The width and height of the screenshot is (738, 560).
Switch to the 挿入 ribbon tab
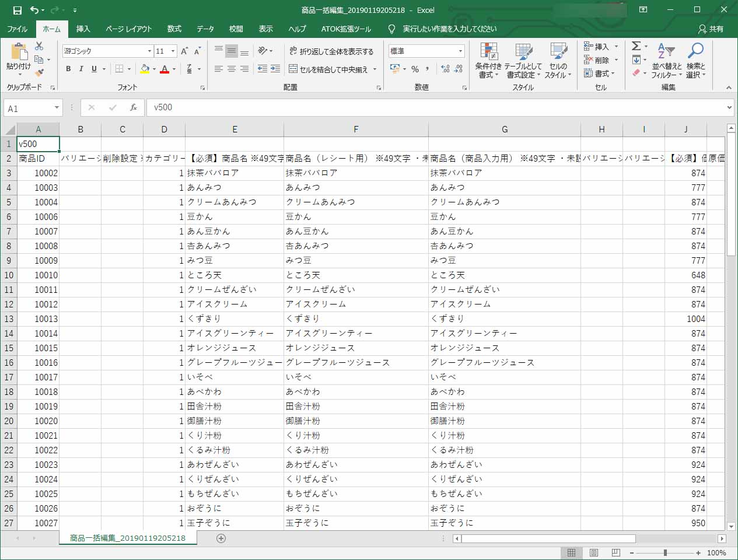(x=83, y=28)
